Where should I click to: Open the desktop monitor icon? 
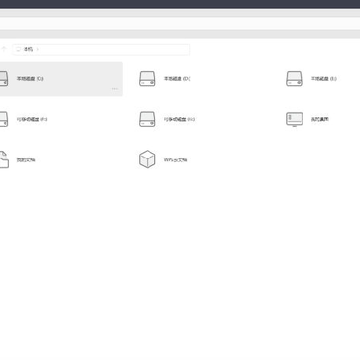coord(294,119)
